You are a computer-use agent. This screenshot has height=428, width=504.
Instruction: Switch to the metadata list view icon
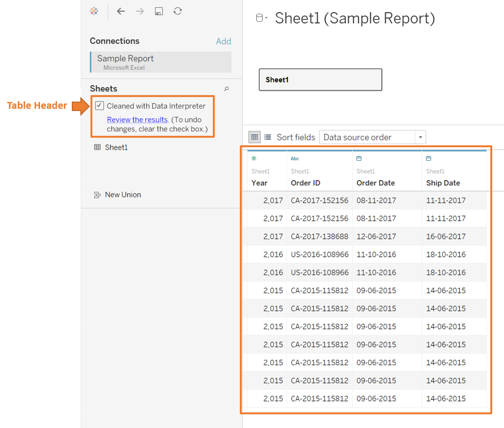click(x=268, y=137)
